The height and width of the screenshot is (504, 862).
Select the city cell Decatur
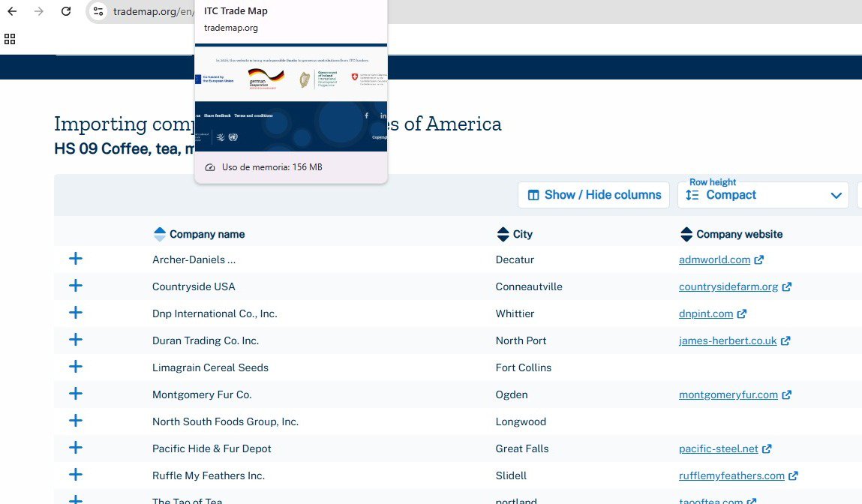pyautogui.click(x=515, y=259)
